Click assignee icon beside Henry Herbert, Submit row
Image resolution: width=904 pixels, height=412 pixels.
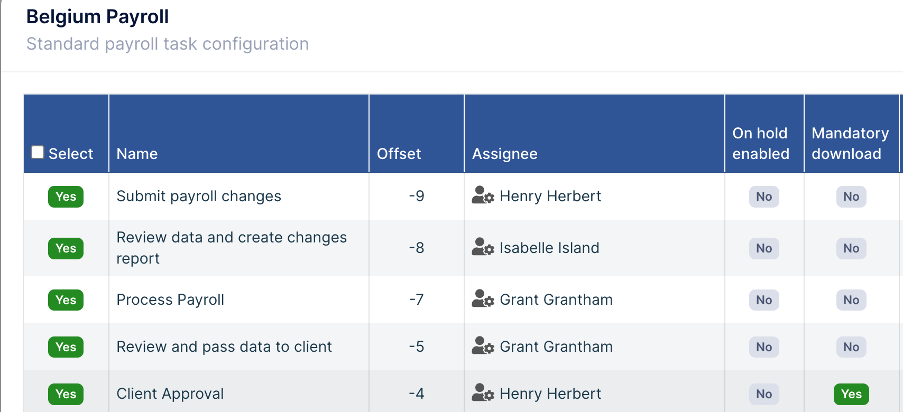(483, 196)
